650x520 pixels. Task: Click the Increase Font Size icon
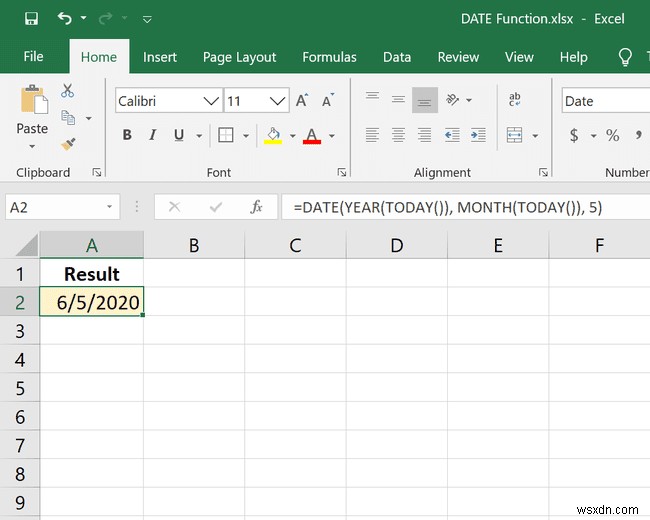pyautogui.click(x=302, y=100)
